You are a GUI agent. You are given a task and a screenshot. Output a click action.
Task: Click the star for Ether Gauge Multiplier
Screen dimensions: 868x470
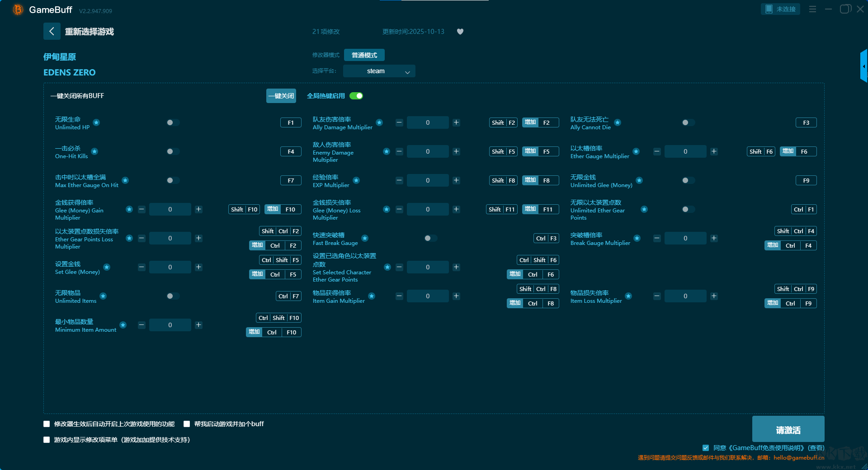(636, 151)
